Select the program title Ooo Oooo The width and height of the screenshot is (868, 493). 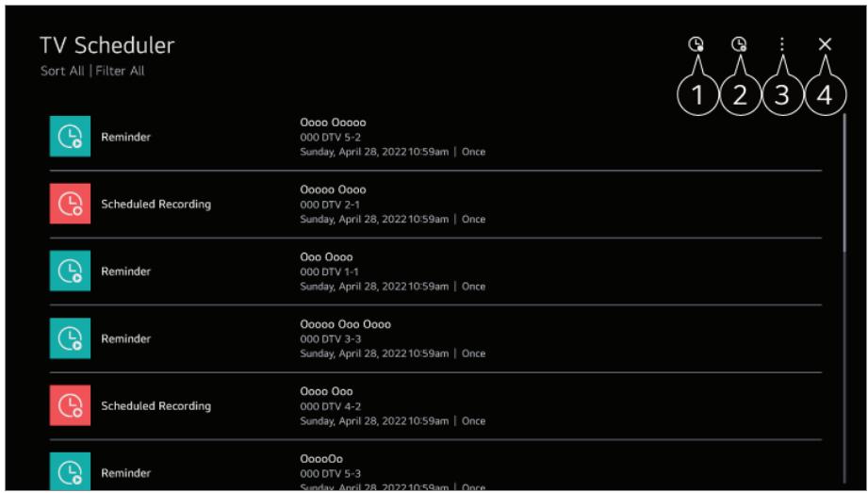tap(326, 257)
